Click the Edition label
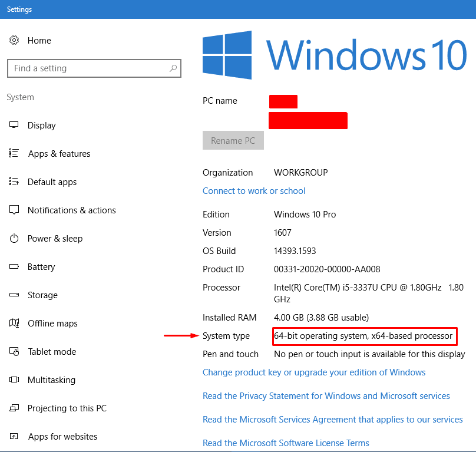 pyautogui.click(x=216, y=215)
